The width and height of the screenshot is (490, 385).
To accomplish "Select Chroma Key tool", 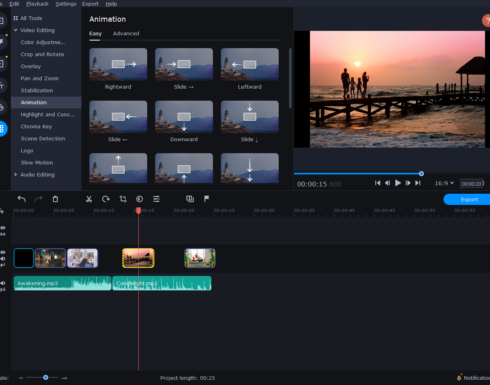I will 36,127.
